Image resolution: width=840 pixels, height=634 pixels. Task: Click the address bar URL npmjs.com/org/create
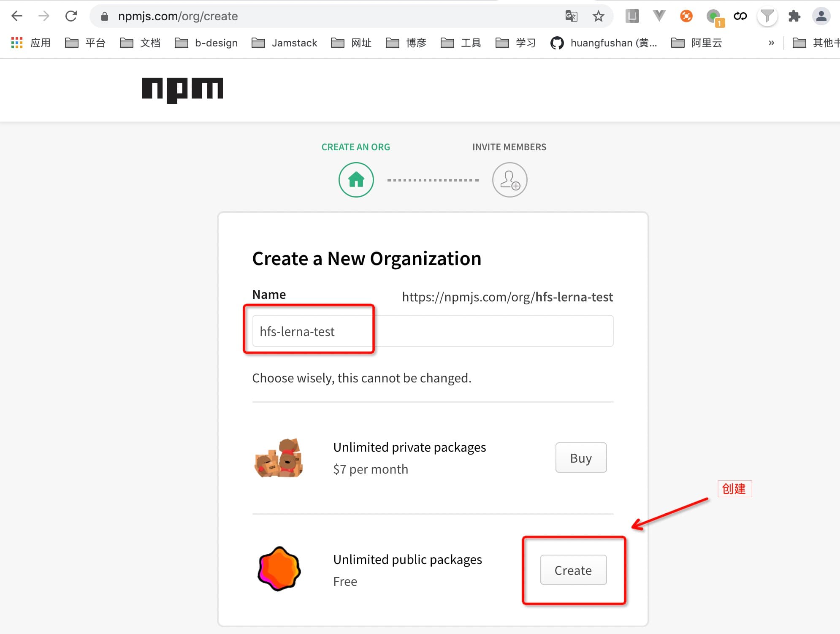[178, 16]
